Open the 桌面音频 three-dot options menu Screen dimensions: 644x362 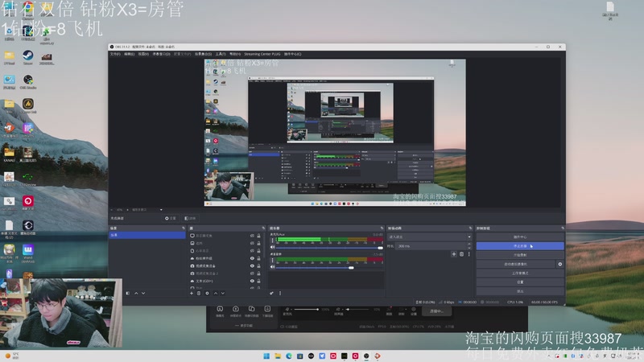[x=272, y=260]
